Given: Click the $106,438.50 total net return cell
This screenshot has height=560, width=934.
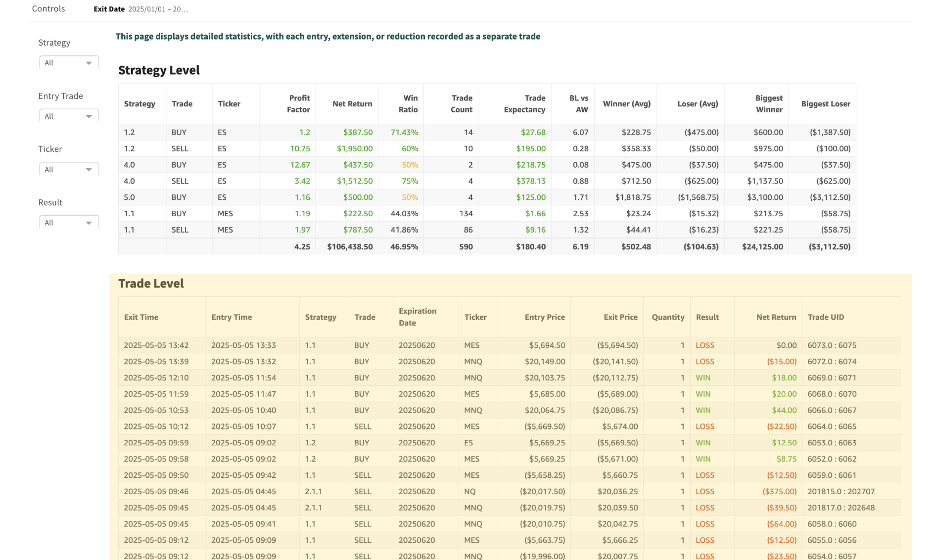Looking at the screenshot, I should [x=350, y=247].
